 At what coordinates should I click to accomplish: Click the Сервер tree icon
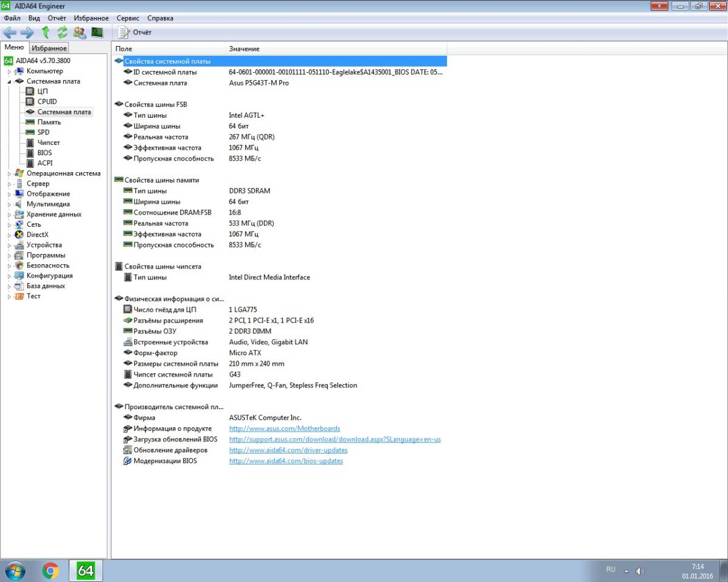point(19,184)
